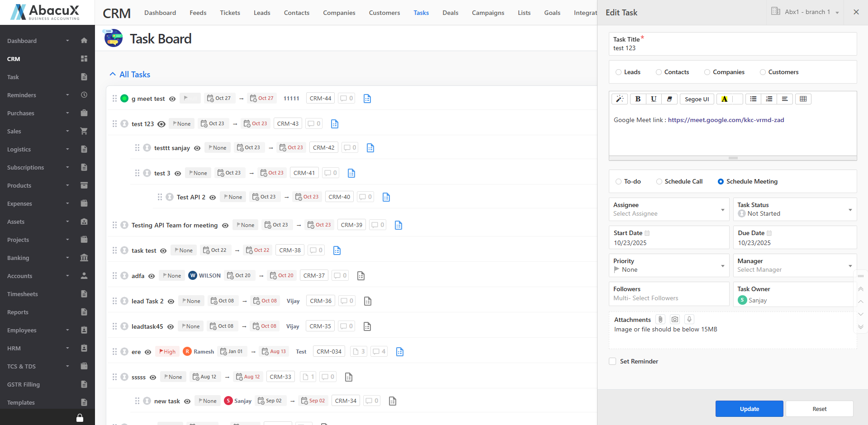Viewport: 868px width, 425px height.
Task: Enable the Set Reminder checkbox
Action: point(612,361)
